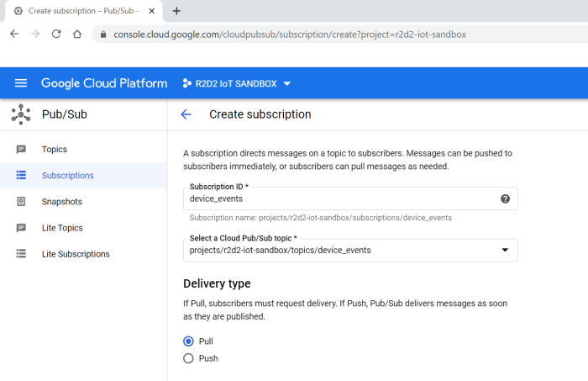588x381 pixels.
Task: Click the Lite Subscriptions sidebar icon
Action: tap(21, 254)
